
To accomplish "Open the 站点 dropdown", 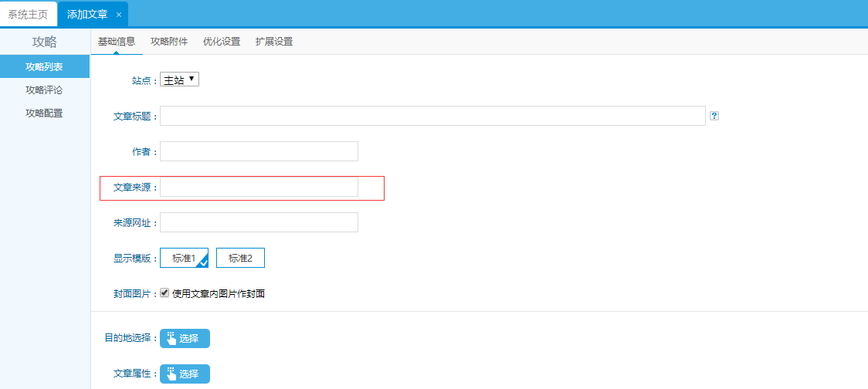I will click(x=179, y=79).
